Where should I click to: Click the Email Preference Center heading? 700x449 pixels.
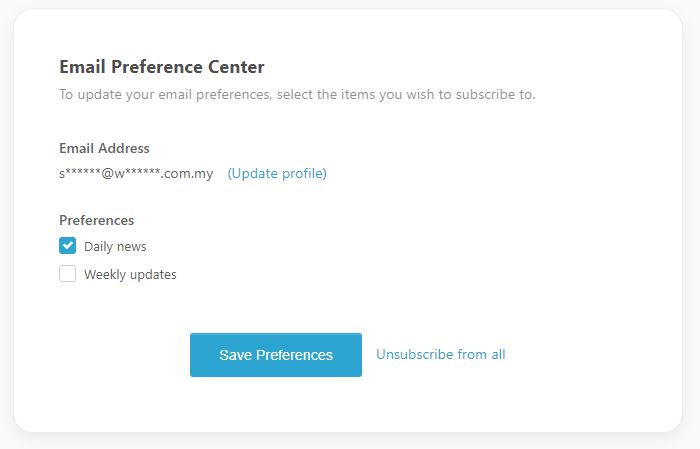(x=162, y=68)
